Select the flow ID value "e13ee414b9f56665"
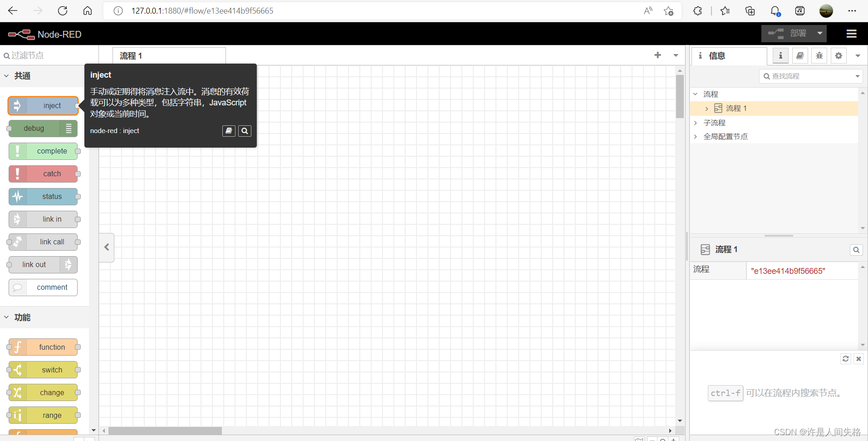Image resolution: width=868 pixels, height=441 pixels. [x=788, y=271]
